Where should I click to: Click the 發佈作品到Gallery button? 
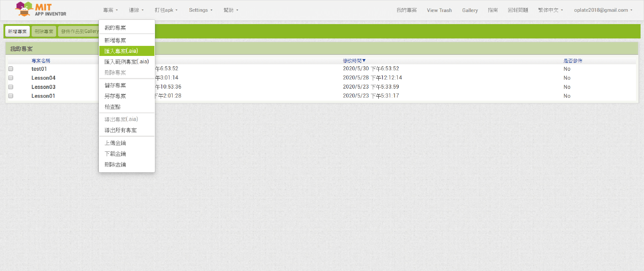click(79, 31)
